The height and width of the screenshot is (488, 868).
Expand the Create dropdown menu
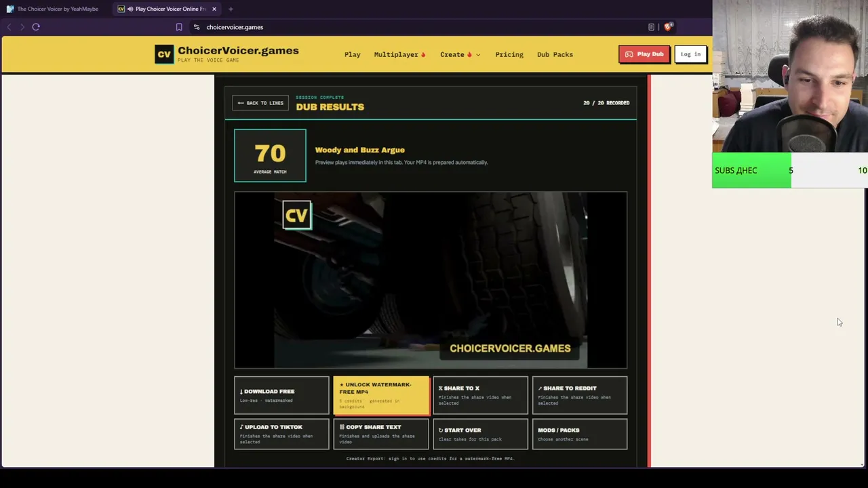point(460,54)
